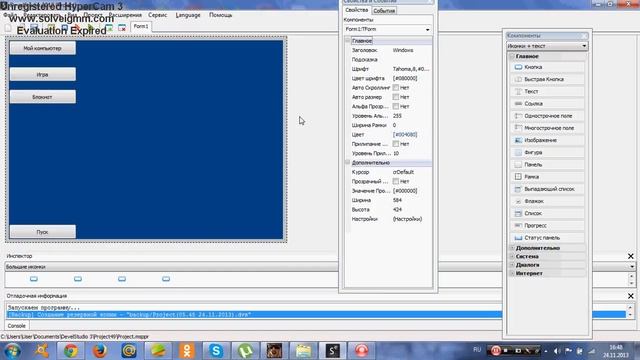
Task: Toggle the Прозрачный checkbox
Action: click(396, 181)
